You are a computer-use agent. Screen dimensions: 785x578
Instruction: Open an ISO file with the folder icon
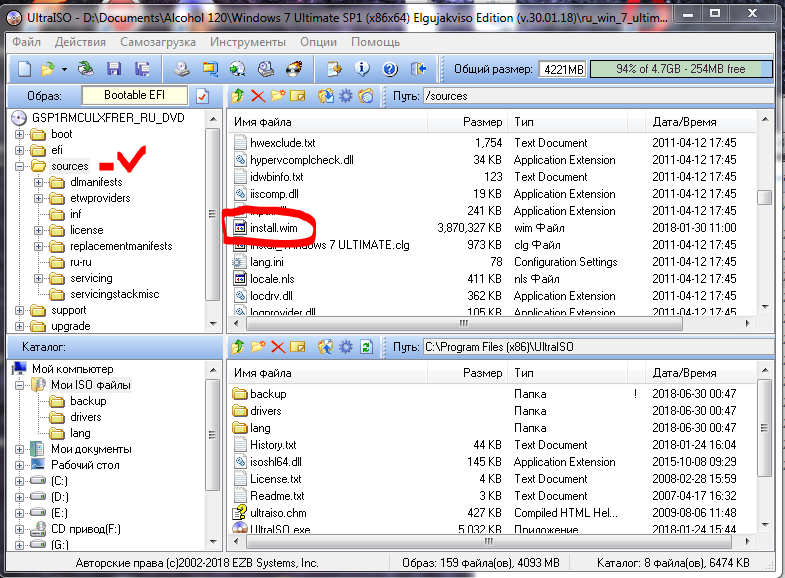[x=48, y=69]
